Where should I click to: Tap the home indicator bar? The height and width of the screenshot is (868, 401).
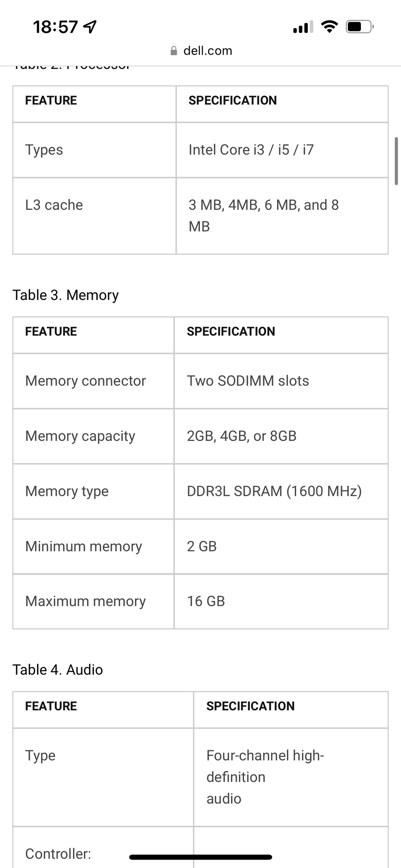click(200, 858)
